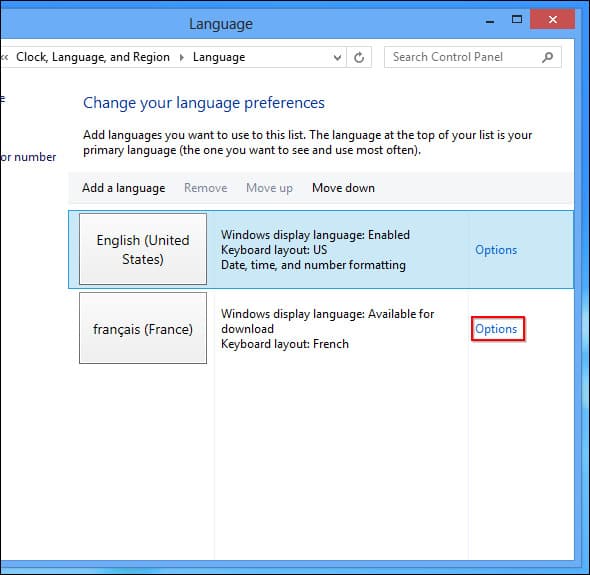This screenshot has width=590, height=575.
Task: Open Options for English (United States)
Action: pyautogui.click(x=496, y=250)
